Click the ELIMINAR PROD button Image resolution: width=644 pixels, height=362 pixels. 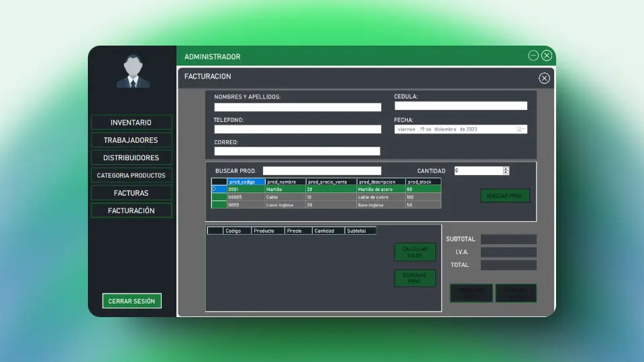(415, 278)
